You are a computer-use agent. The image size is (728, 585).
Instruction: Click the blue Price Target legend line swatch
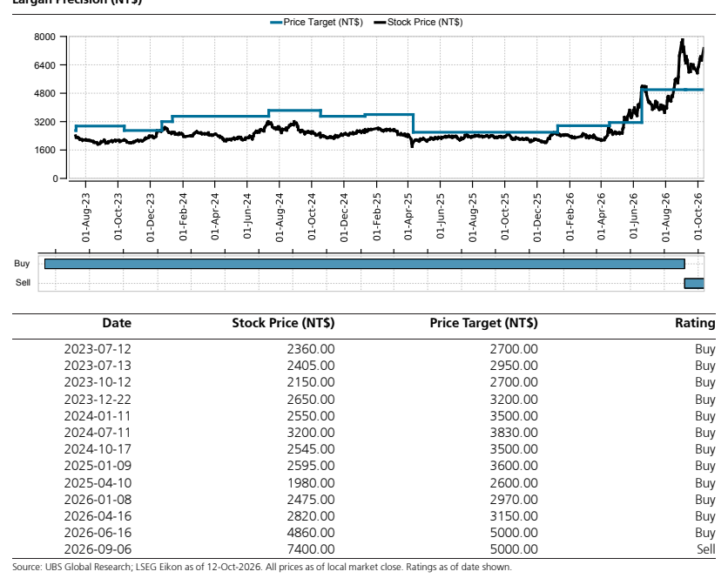276,23
